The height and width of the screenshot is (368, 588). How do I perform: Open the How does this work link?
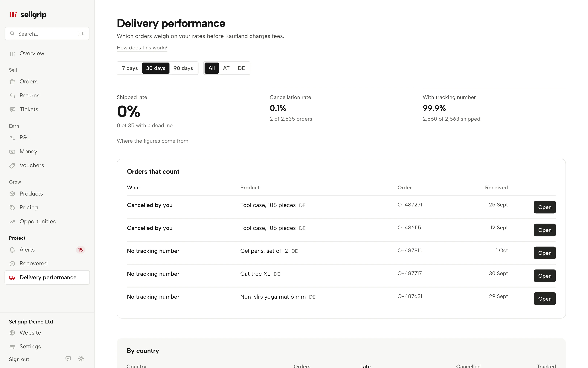(x=142, y=48)
